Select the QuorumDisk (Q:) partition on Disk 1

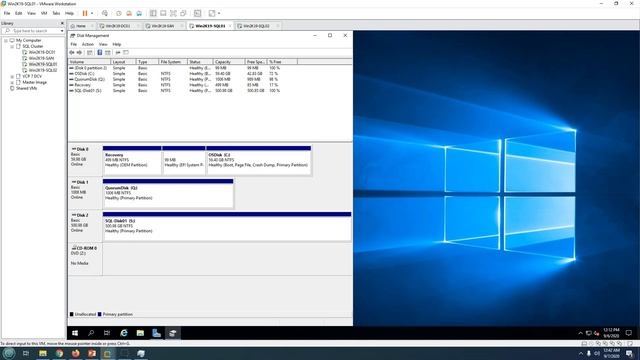pyautogui.click(x=168, y=193)
